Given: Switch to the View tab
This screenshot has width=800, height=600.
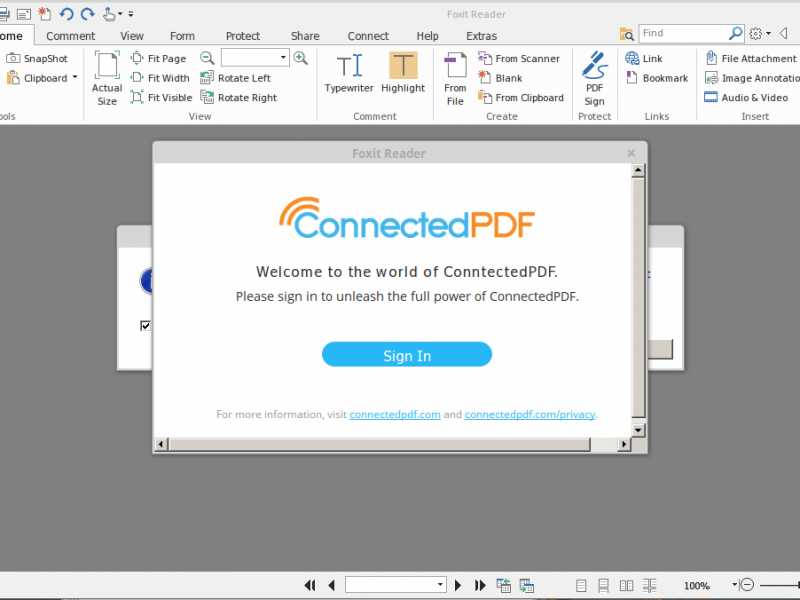Looking at the screenshot, I should pyautogui.click(x=132, y=36).
